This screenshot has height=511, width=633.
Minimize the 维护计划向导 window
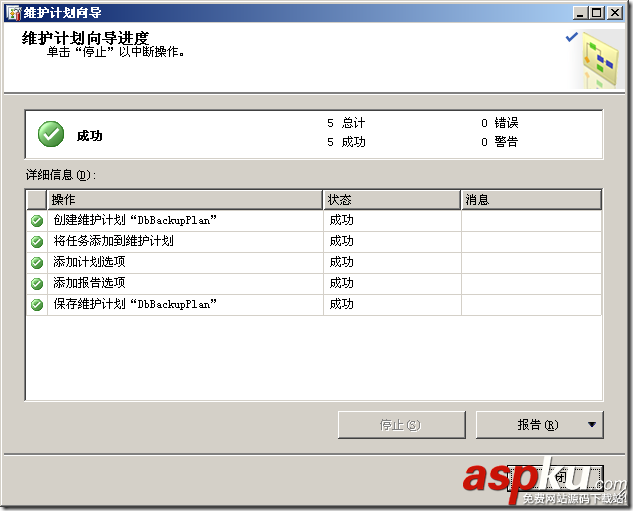pyautogui.click(x=580, y=13)
